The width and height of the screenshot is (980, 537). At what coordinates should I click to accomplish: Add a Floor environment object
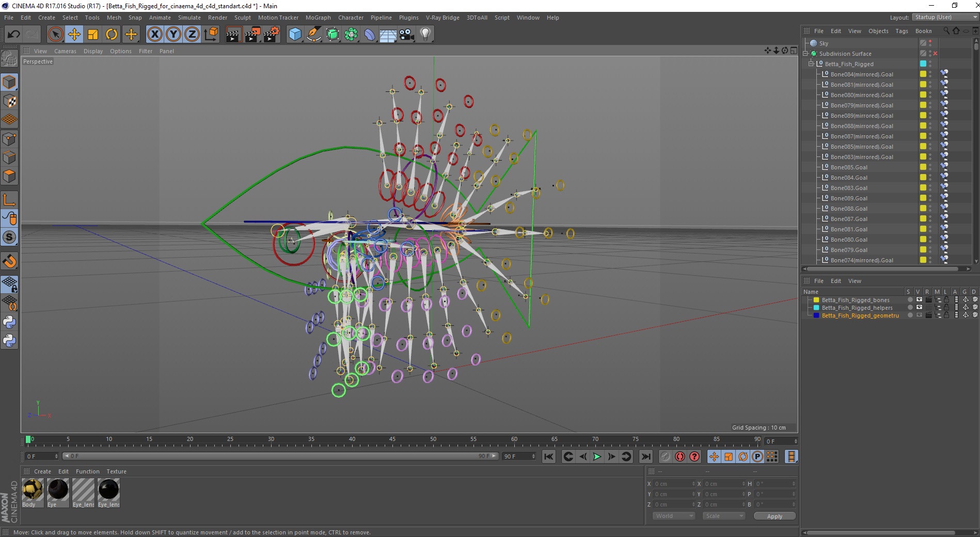click(388, 35)
